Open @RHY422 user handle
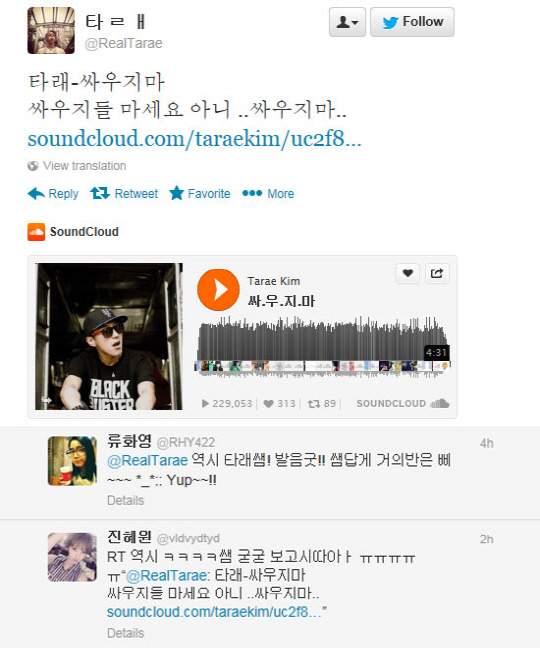The height and width of the screenshot is (648, 540). 186,443
